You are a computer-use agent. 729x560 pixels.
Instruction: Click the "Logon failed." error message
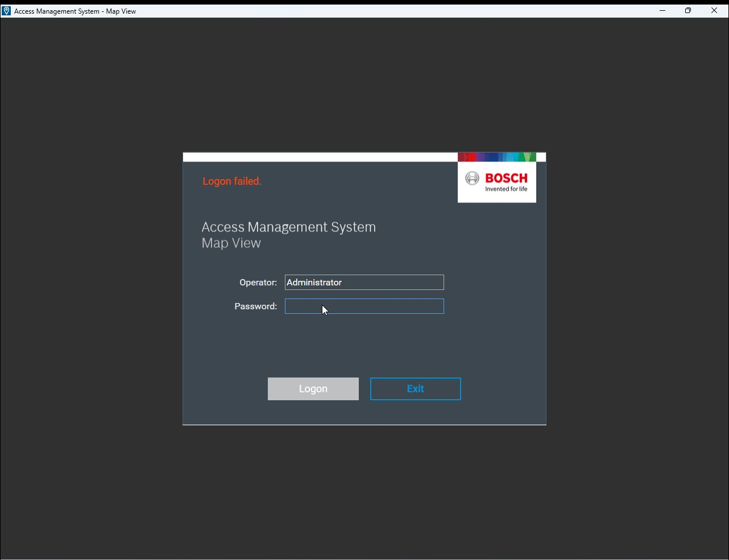(x=232, y=181)
